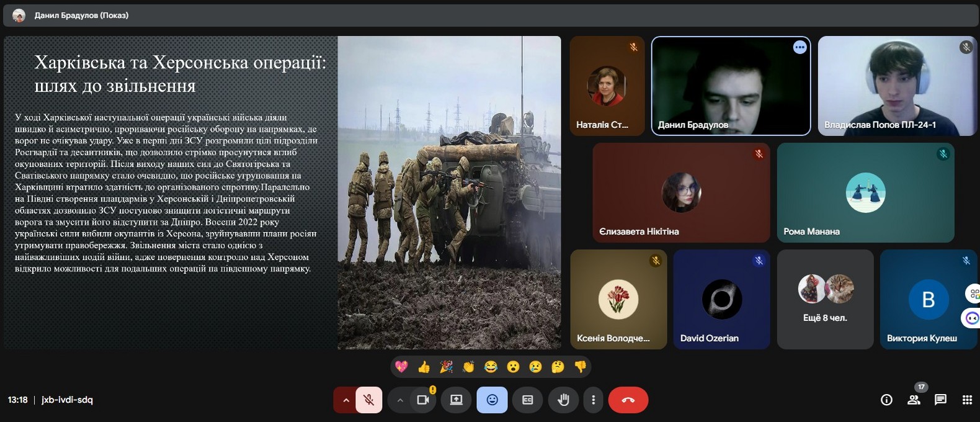Viewport: 980px width, 422px height.
Task: Open the meeting details info icon
Action: coord(886,400)
